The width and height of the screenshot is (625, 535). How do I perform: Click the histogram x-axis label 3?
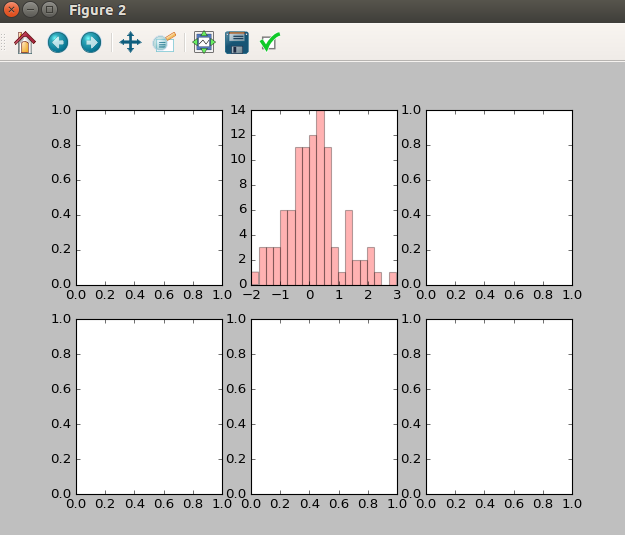(x=397, y=295)
